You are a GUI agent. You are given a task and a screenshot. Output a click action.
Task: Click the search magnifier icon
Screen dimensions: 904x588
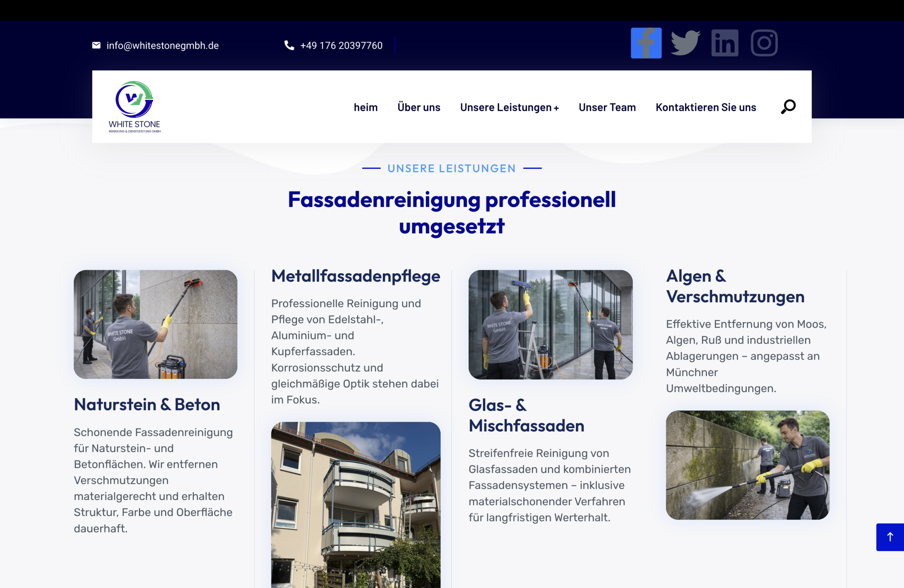click(x=788, y=107)
